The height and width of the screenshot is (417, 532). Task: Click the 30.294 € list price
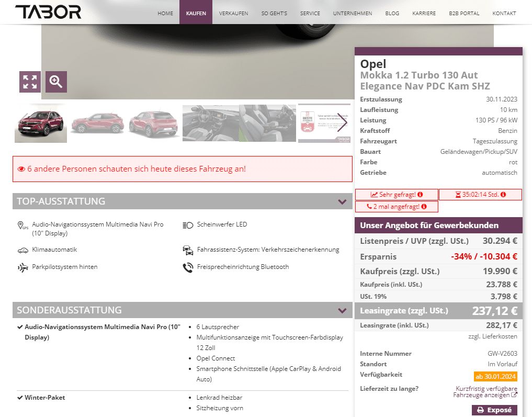pyautogui.click(x=500, y=241)
